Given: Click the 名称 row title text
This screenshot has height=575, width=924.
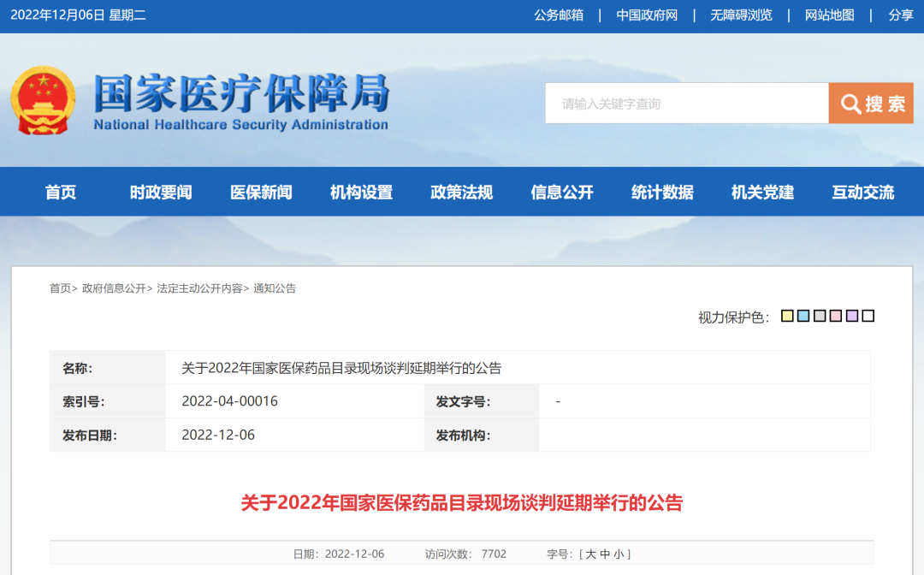Looking at the screenshot, I should (341, 368).
